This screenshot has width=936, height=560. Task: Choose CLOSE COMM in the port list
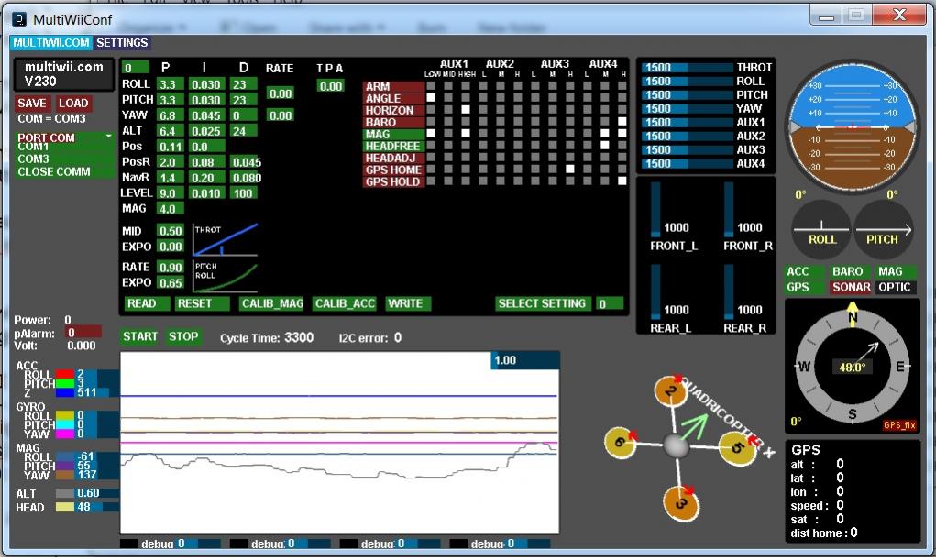click(53, 171)
